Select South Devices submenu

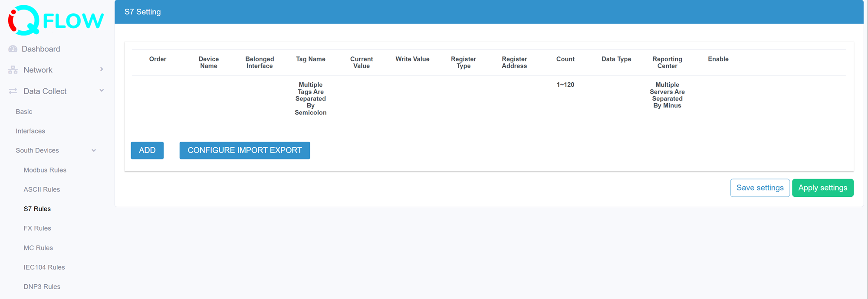[x=37, y=150]
